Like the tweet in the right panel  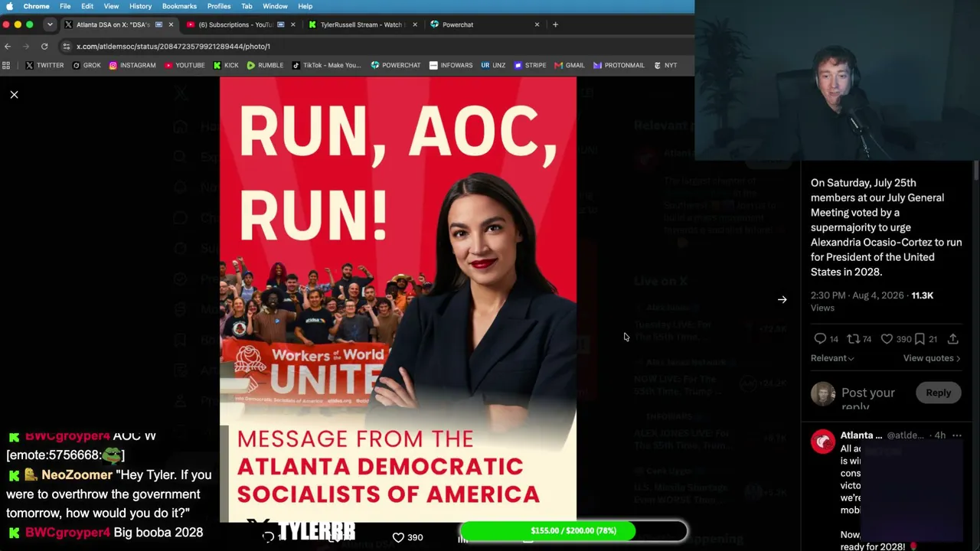click(x=887, y=338)
